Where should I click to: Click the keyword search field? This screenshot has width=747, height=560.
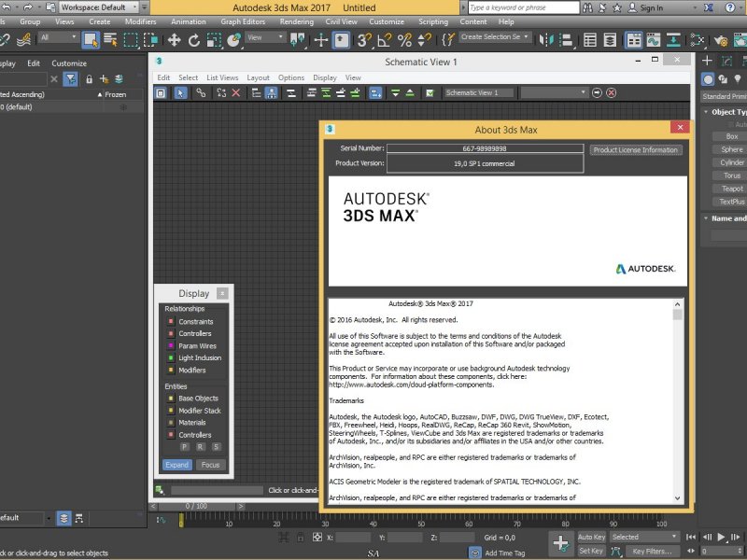click(523, 7)
